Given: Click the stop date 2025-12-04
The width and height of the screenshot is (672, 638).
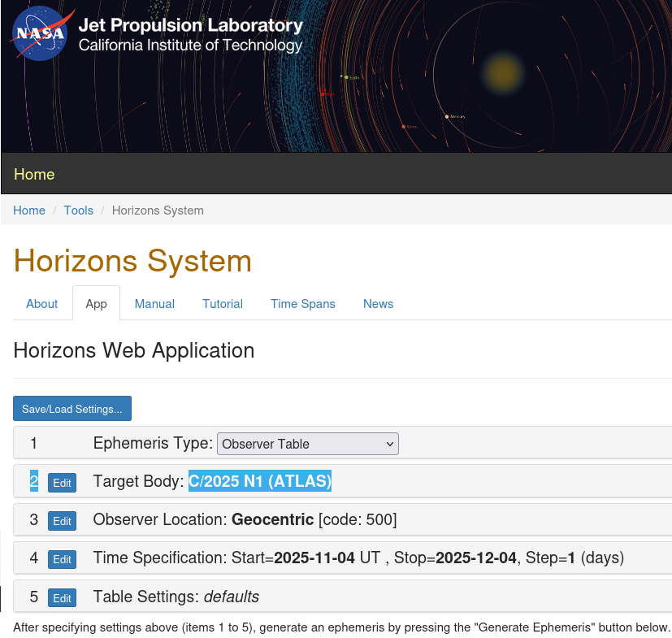Looking at the screenshot, I should coord(476,558).
